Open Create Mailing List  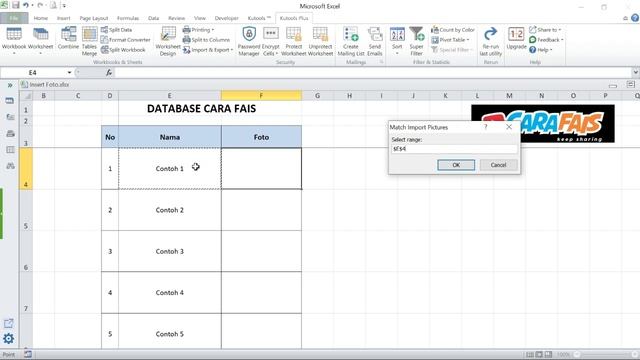click(x=351, y=41)
